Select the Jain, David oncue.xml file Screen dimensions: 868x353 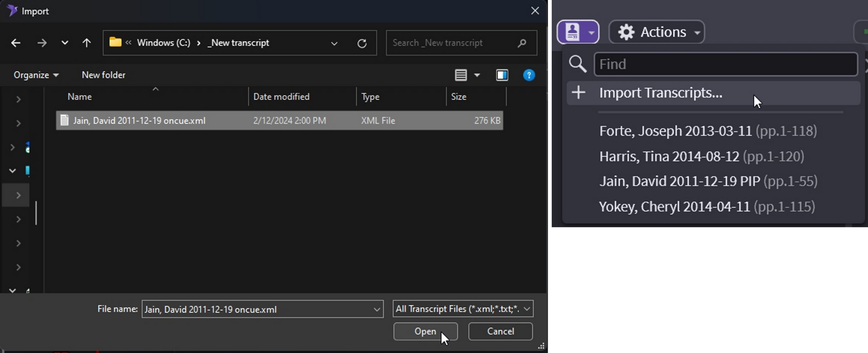click(x=139, y=121)
